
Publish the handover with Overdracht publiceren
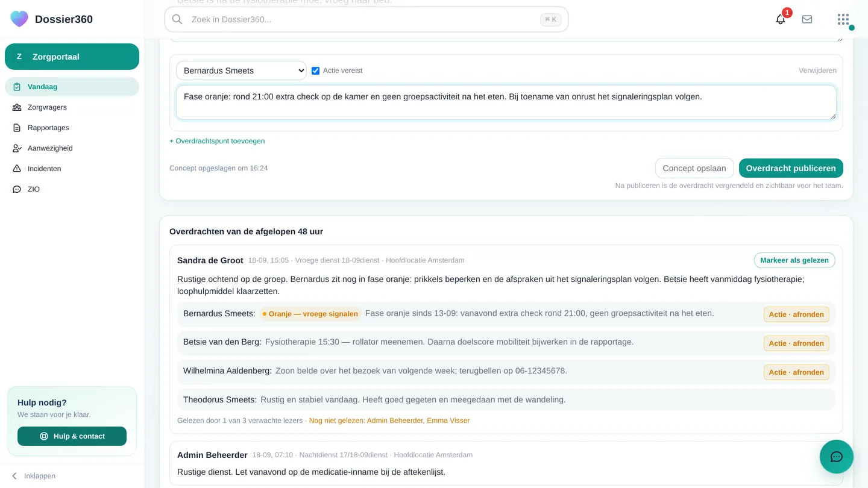tap(791, 168)
